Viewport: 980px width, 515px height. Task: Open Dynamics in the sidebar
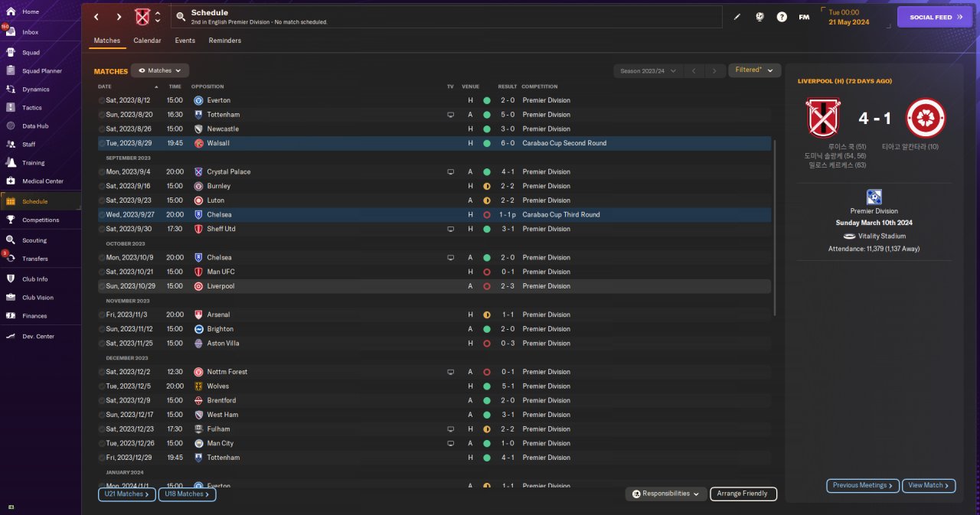click(41, 90)
